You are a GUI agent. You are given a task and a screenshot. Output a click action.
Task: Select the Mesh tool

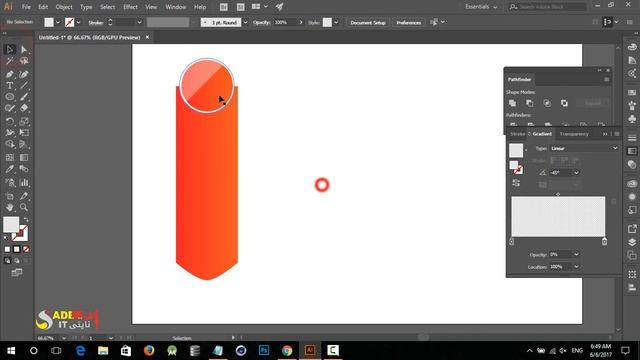[10, 158]
